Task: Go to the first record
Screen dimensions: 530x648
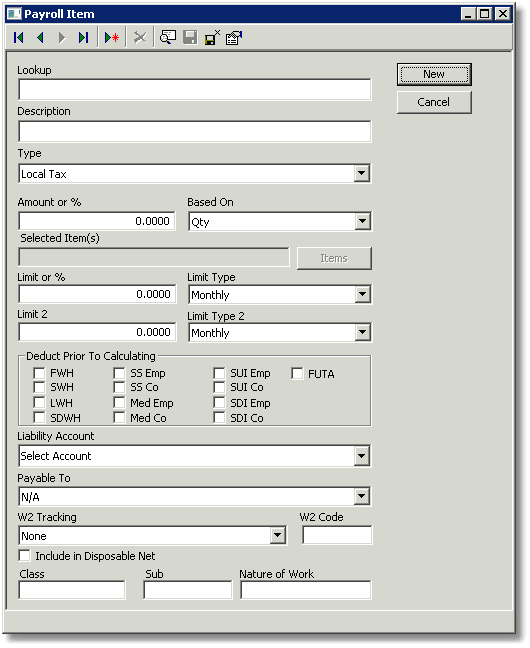Action: (19, 38)
